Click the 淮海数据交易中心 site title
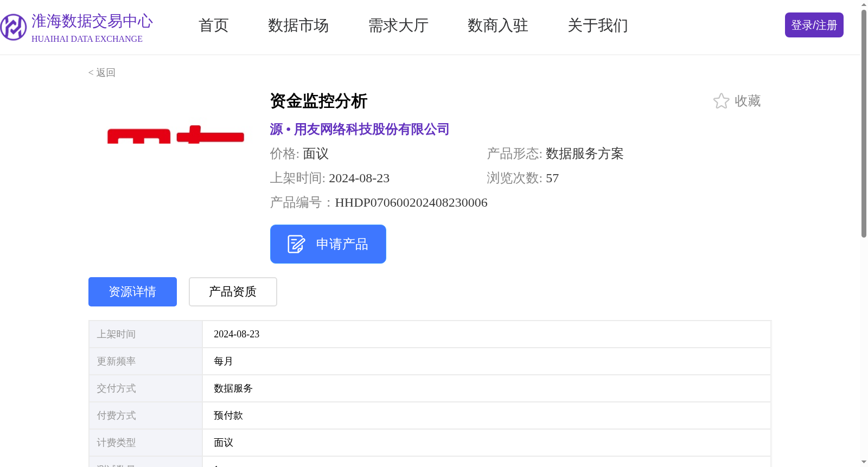 click(92, 21)
